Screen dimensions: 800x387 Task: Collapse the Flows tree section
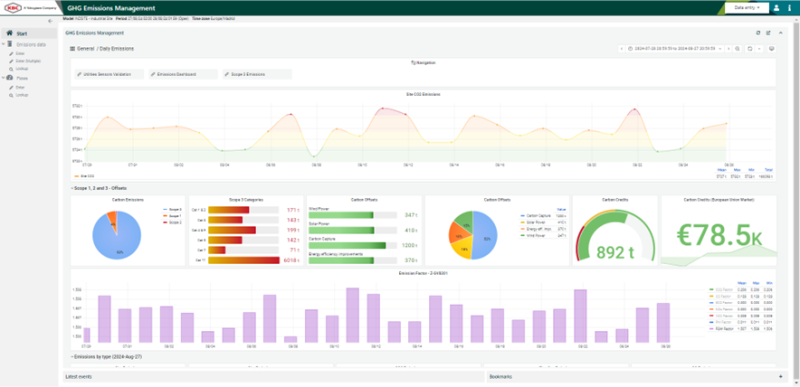[x=3, y=78]
